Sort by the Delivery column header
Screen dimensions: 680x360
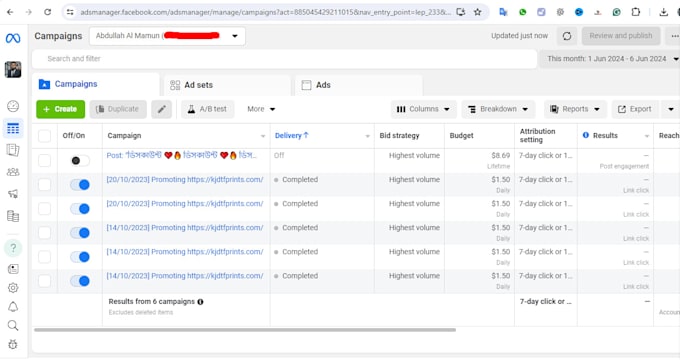(291, 136)
